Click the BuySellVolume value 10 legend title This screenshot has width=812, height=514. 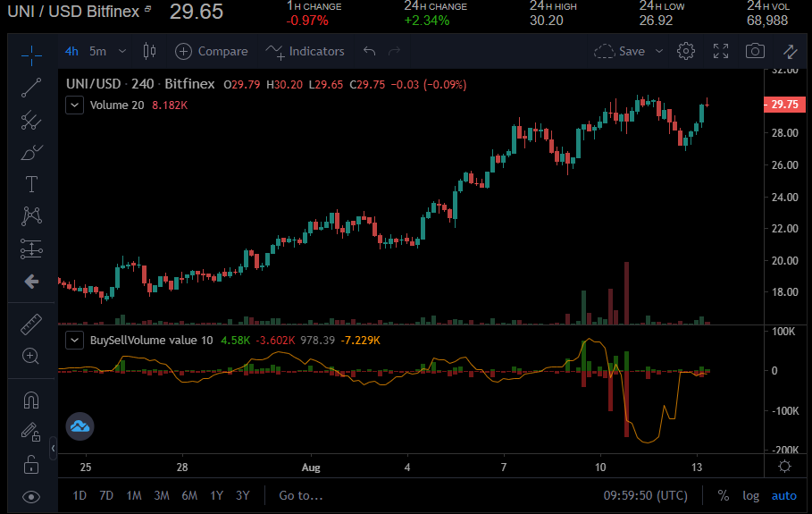(x=151, y=341)
